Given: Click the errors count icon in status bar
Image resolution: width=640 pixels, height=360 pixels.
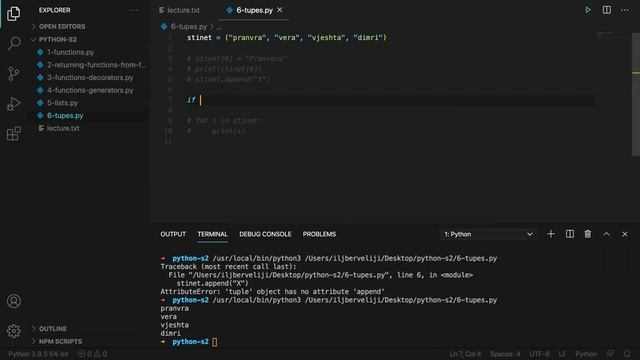Looking at the screenshot, I should tap(84, 354).
